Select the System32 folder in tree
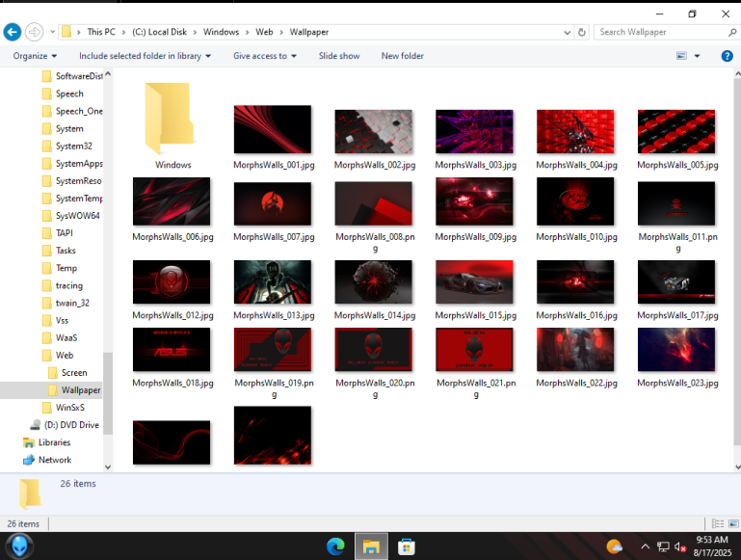The width and height of the screenshot is (741, 560). tap(72, 147)
